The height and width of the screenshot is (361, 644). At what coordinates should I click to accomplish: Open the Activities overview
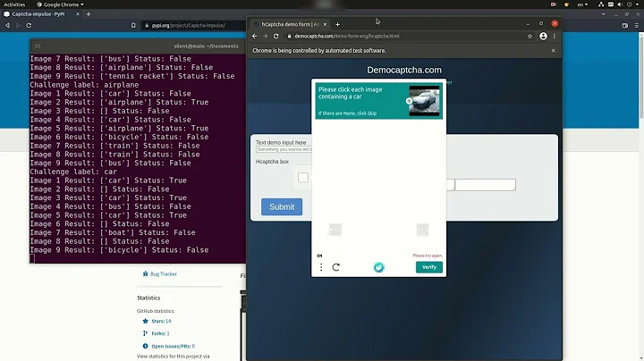[x=14, y=4]
